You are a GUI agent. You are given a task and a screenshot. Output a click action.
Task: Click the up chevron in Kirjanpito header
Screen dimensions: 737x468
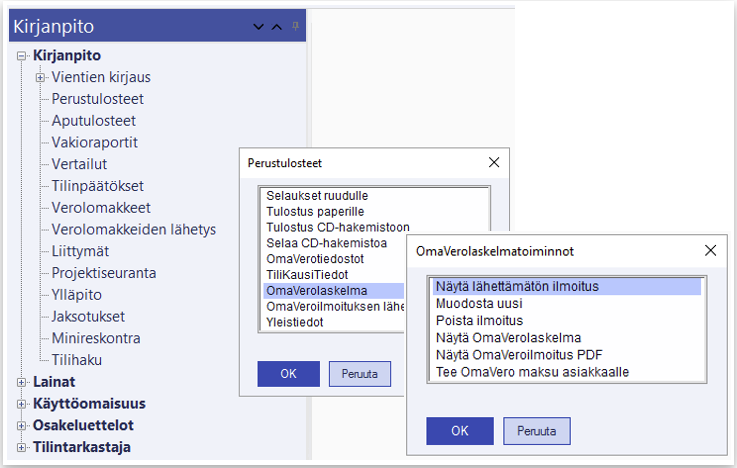[277, 27]
